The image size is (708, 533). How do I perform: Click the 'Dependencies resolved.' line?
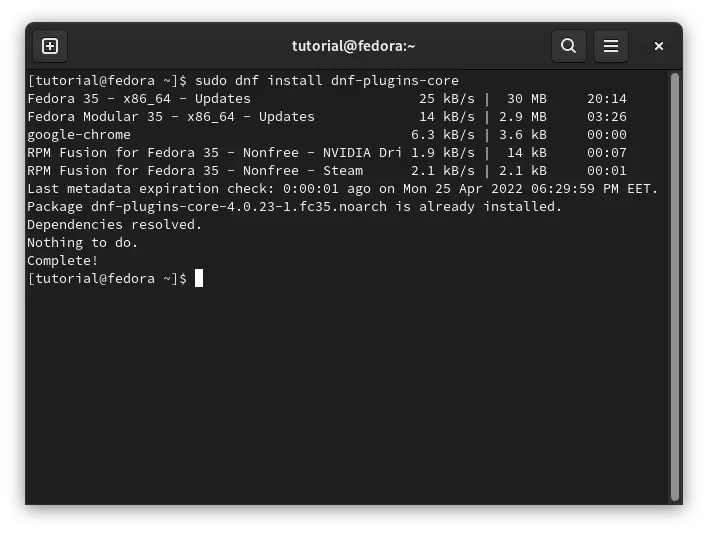point(114,225)
